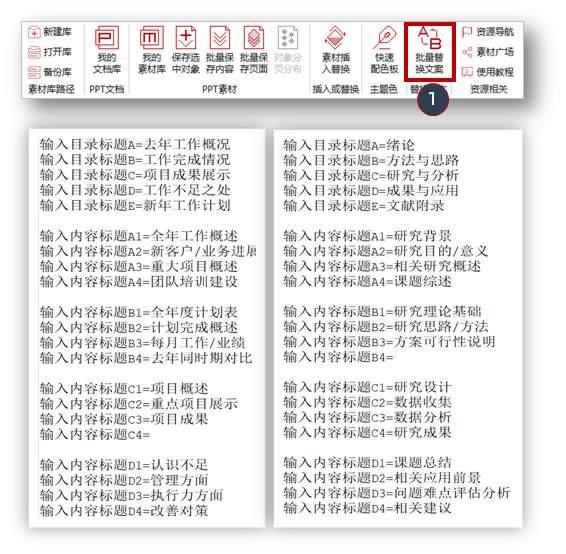
Task: Click line '输入内容标题A4=团队培训建设'
Action: [139, 282]
